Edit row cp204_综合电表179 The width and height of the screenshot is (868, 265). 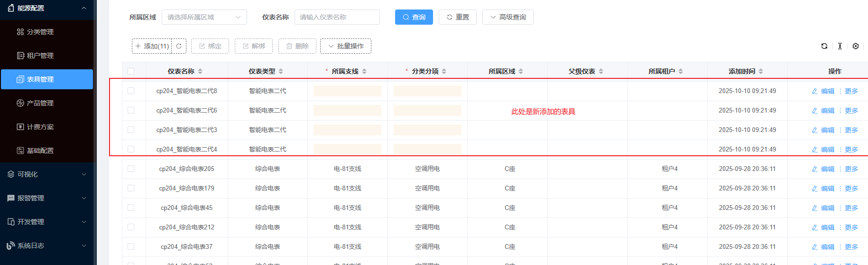pyautogui.click(x=823, y=189)
